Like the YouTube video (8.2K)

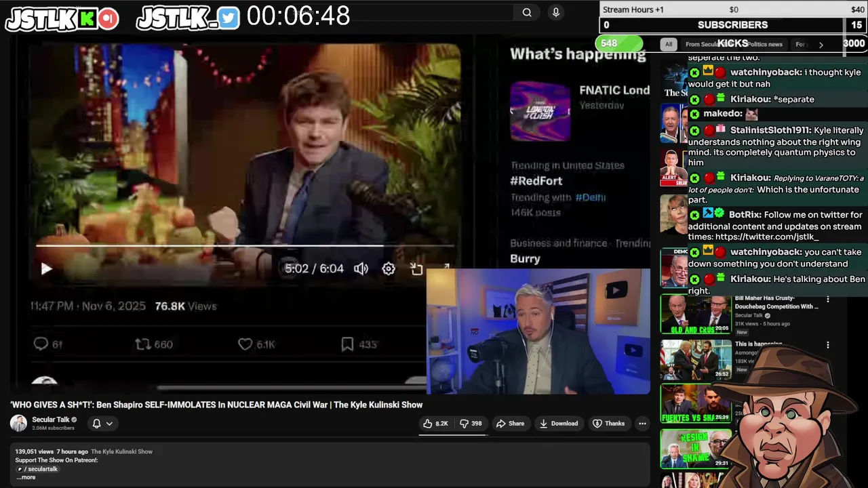click(435, 424)
